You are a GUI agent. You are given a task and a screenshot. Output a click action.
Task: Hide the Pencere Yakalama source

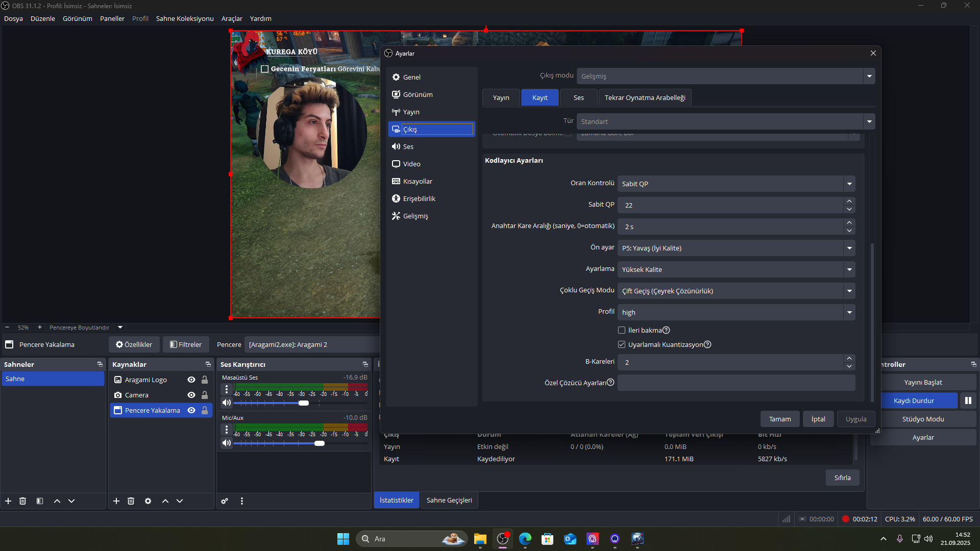pos(191,410)
